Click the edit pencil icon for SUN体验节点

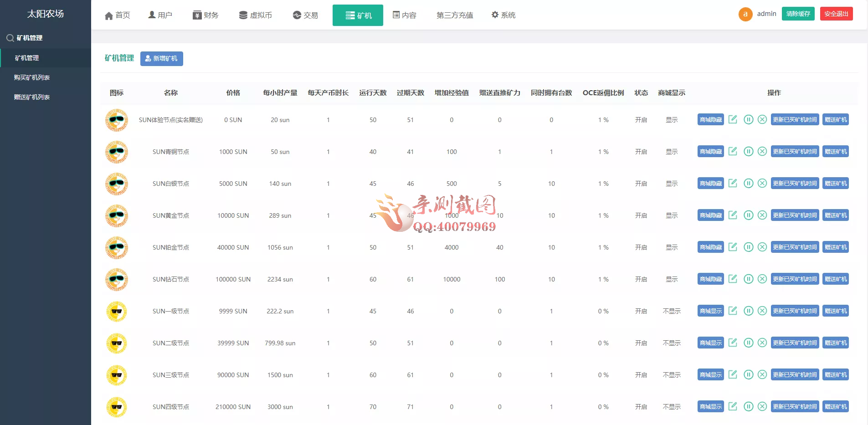pos(733,119)
